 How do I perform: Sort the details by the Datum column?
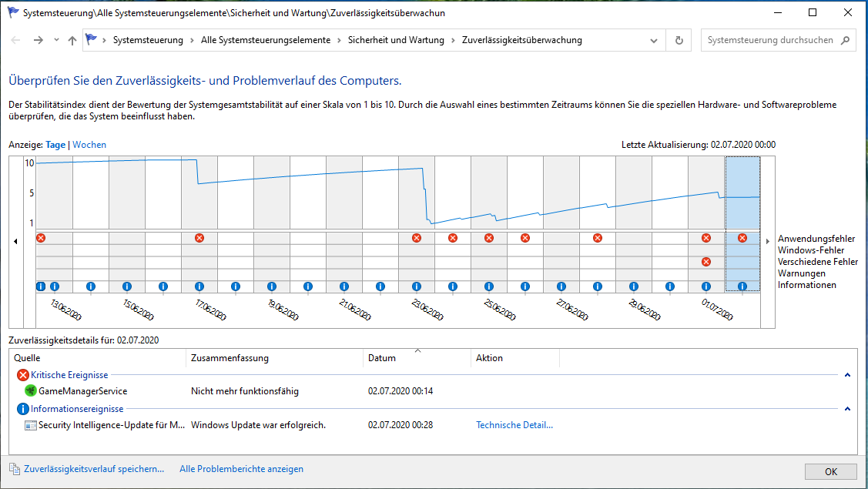pyautogui.click(x=417, y=358)
